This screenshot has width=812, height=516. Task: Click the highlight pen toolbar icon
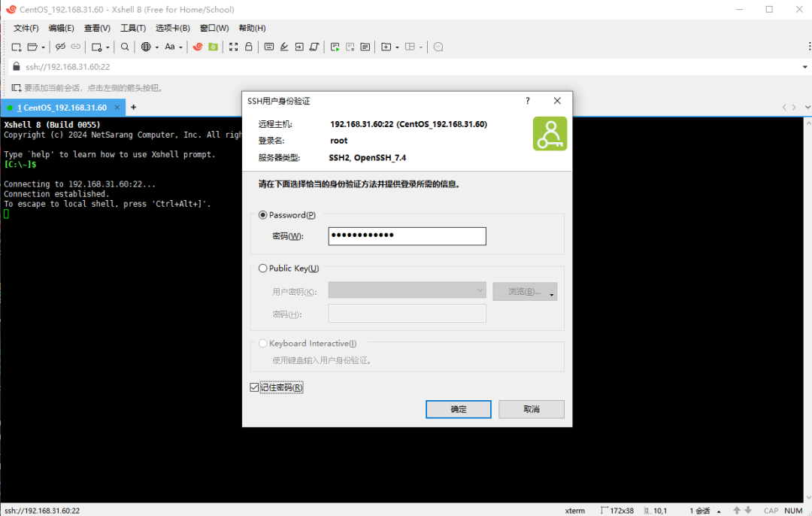point(283,47)
